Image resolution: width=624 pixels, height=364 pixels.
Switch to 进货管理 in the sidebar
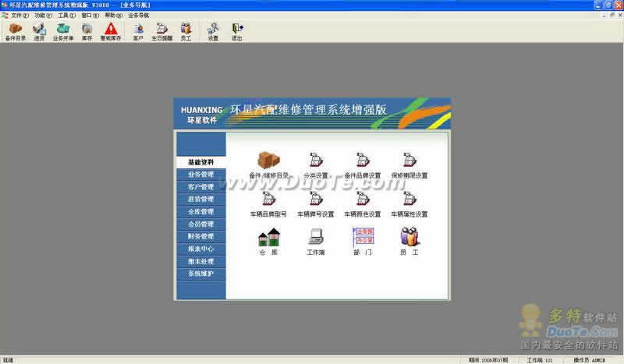(201, 200)
